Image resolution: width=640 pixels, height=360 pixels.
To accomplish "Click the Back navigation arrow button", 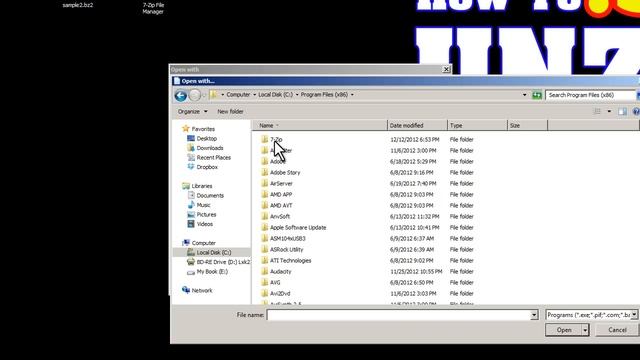I will click(181, 96).
